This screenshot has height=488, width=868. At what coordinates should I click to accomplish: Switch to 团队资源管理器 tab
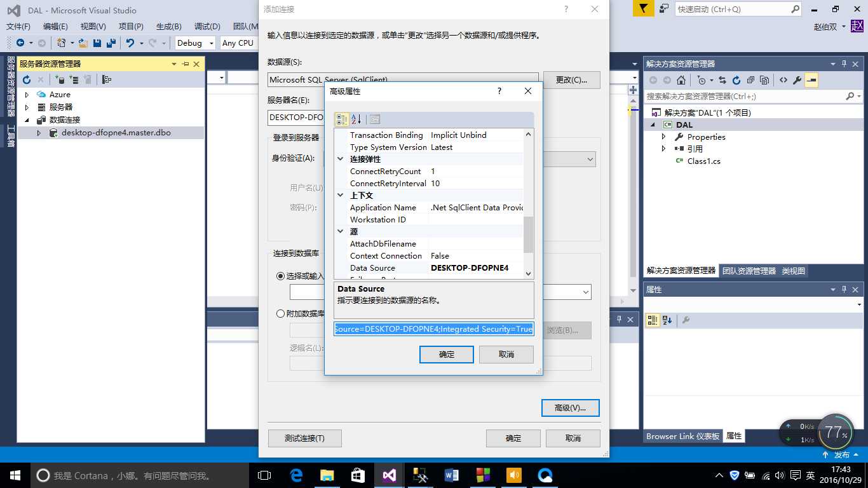pyautogui.click(x=749, y=271)
